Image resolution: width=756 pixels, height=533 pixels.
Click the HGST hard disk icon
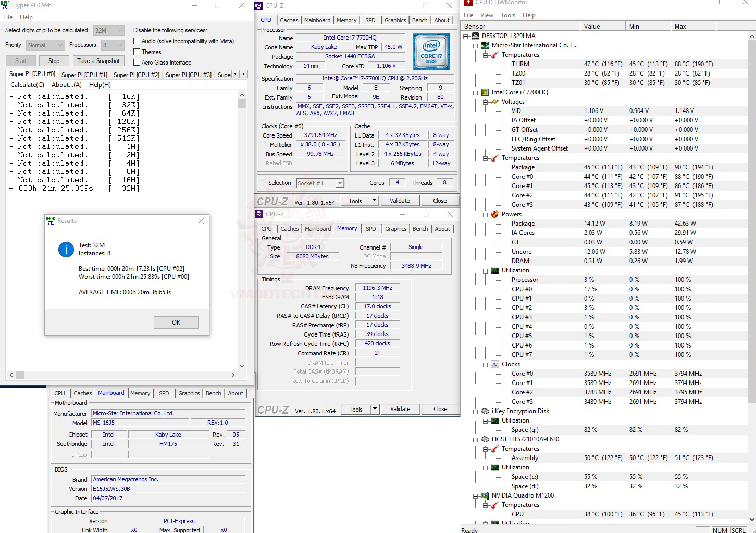(485, 439)
